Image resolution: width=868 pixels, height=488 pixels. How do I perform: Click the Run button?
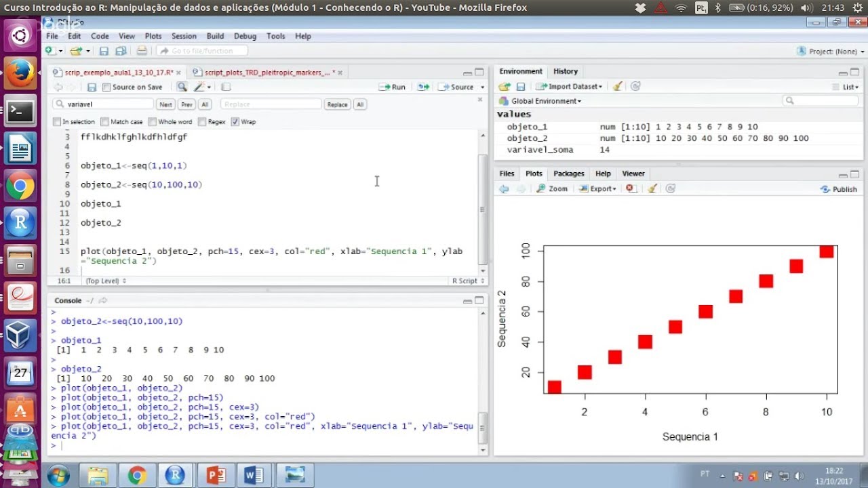(393, 87)
